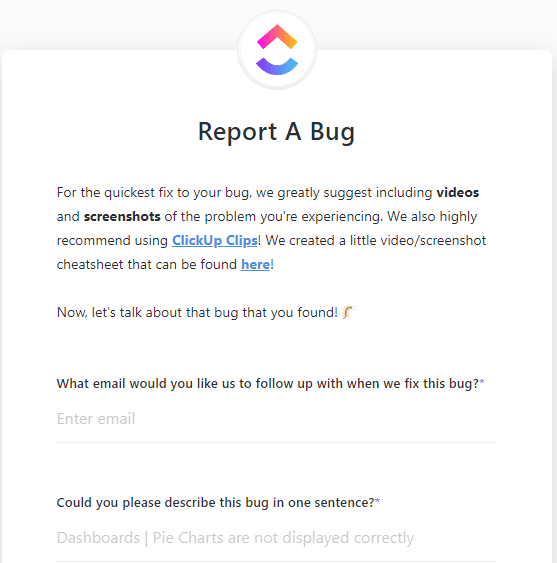Click the bold word 'screenshots'
This screenshot has height=563, width=557.
pyautogui.click(x=122, y=217)
